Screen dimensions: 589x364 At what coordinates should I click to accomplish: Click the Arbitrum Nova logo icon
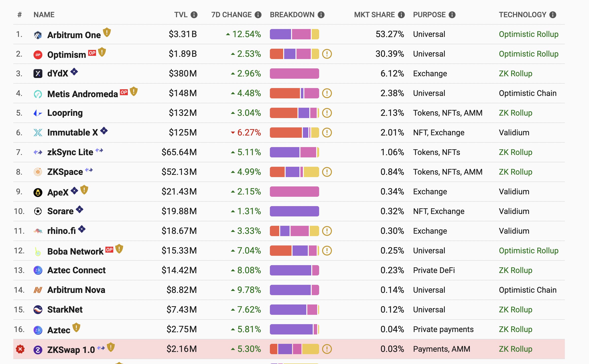tap(38, 290)
